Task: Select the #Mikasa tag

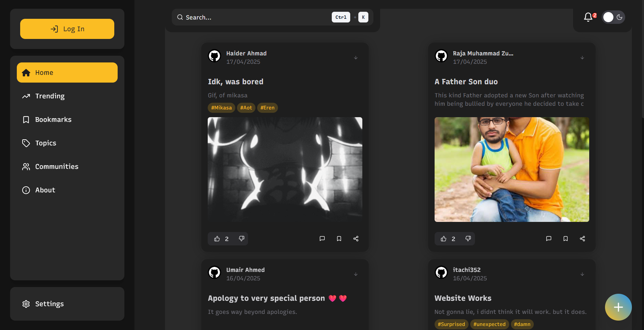Action: point(221,108)
